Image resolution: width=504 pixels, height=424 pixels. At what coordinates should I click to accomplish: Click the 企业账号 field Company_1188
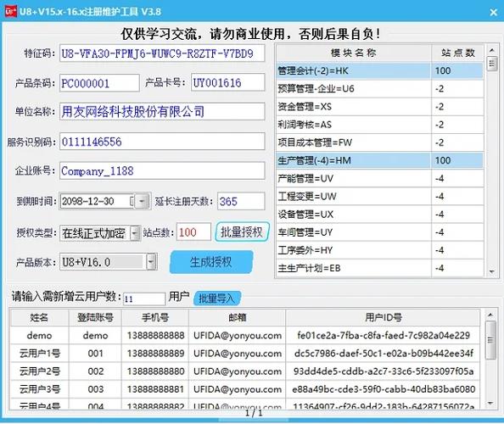[162, 170]
